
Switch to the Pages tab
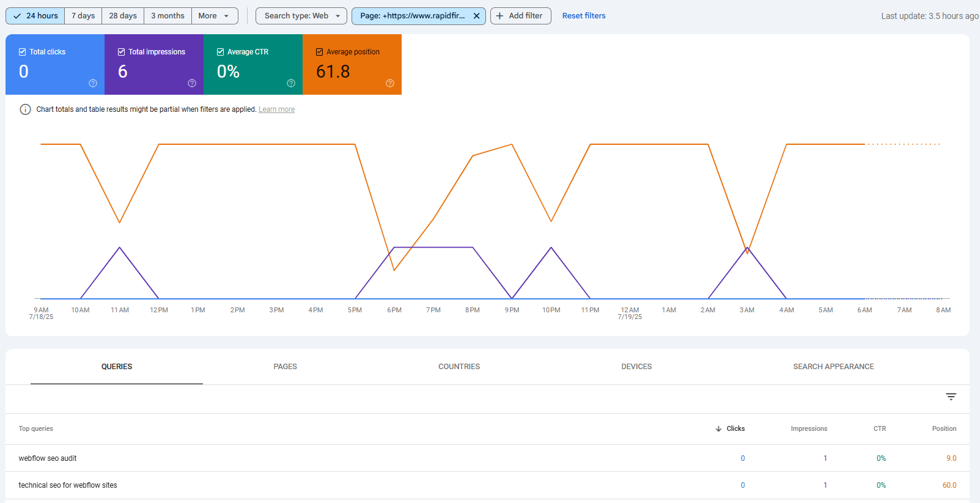click(x=285, y=367)
